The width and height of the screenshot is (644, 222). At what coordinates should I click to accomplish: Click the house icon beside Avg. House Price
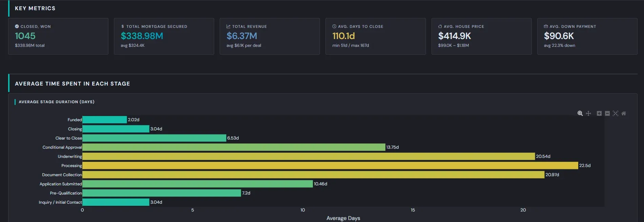440,26
